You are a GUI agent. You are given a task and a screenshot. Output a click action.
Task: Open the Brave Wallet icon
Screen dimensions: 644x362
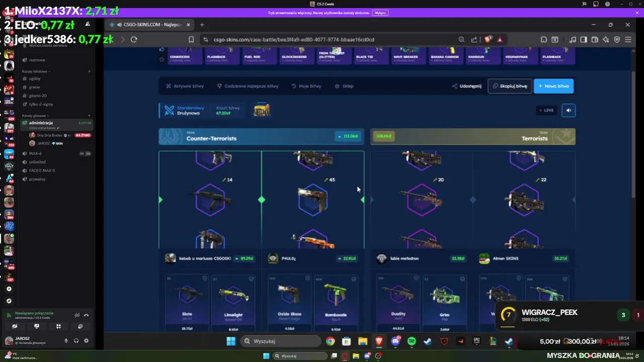pyautogui.click(x=595, y=39)
